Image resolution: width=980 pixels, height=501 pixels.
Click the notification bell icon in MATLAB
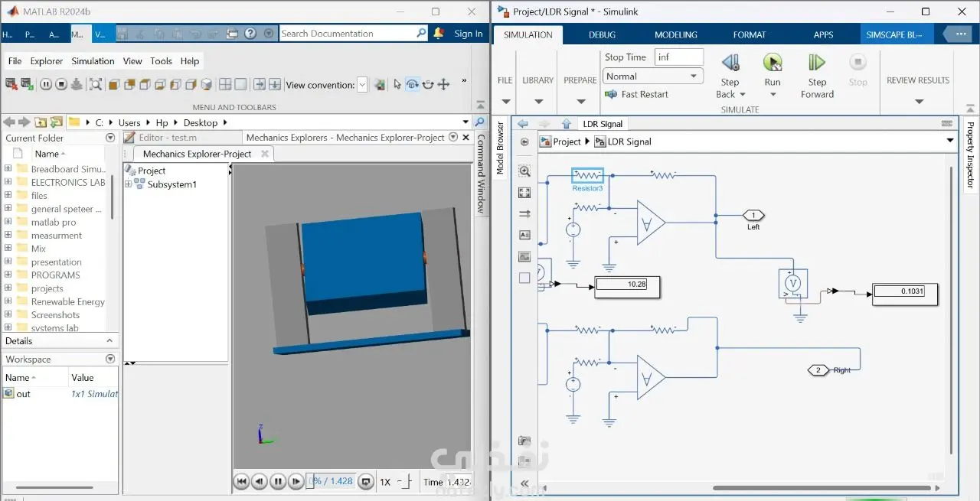click(439, 34)
